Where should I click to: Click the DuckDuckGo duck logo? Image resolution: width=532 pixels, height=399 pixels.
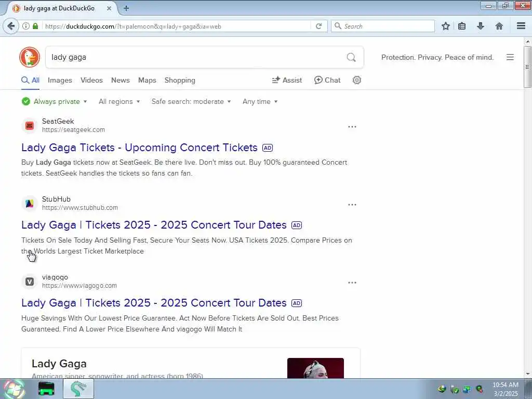[x=30, y=57]
